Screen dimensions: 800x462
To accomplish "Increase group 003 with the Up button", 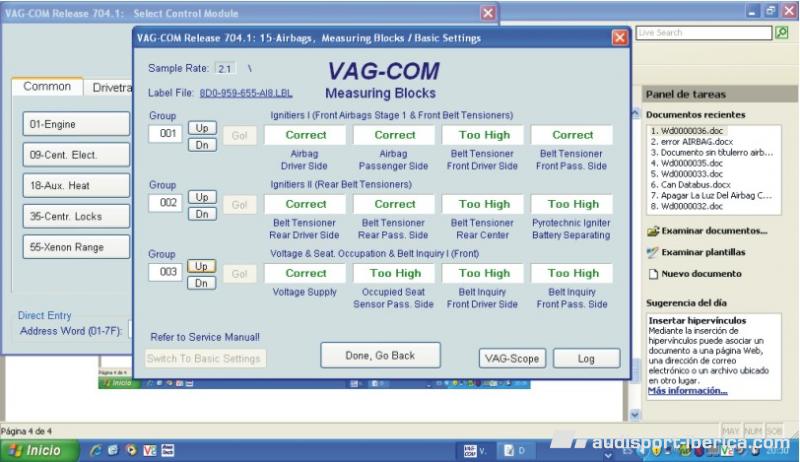I will [202, 266].
